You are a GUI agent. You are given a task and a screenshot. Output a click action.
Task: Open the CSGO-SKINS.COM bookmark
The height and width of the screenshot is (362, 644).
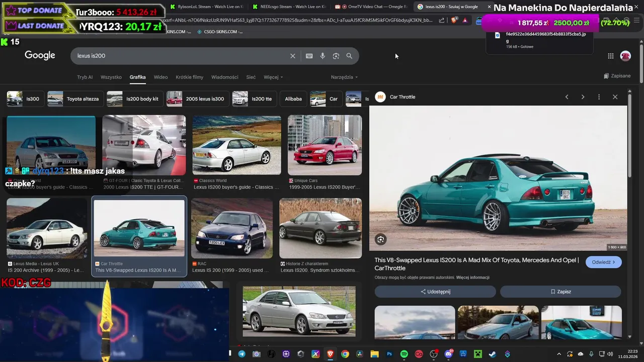220,32
